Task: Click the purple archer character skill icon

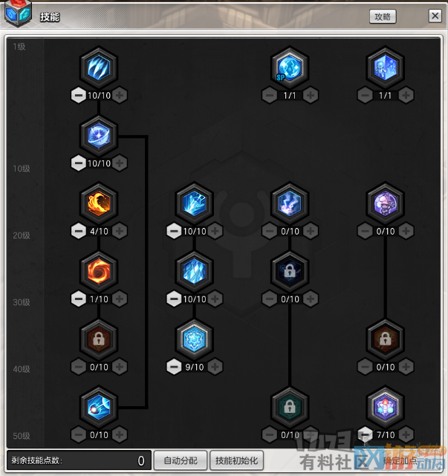Action: point(385,203)
